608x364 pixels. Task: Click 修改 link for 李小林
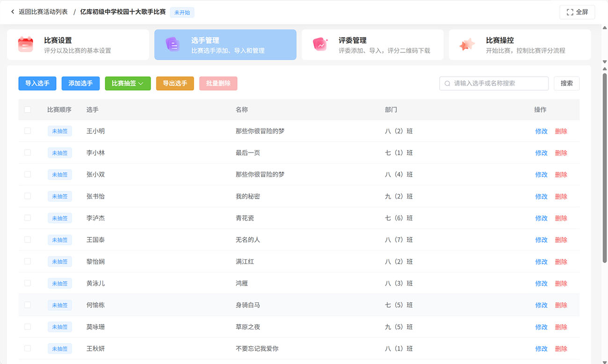point(541,153)
